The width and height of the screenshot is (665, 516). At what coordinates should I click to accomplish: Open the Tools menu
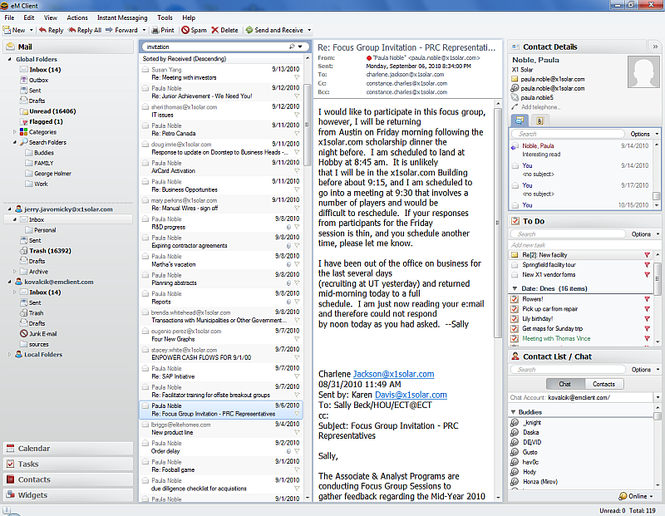(165, 18)
